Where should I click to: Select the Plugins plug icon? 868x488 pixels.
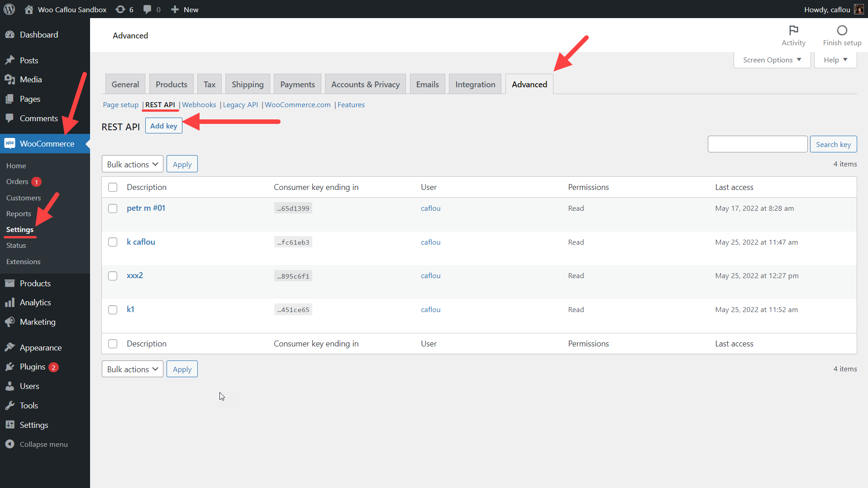pos(10,367)
